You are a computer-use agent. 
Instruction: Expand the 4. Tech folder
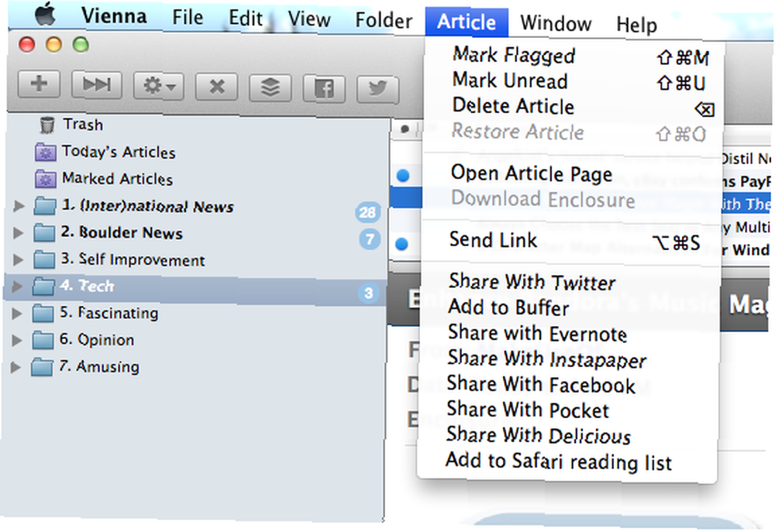click(x=17, y=286)
